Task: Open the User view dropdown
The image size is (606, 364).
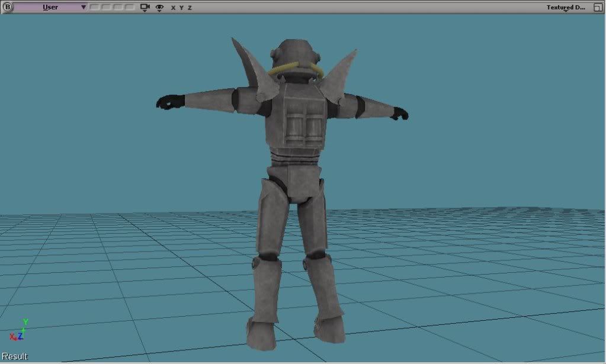Action: pos(50,7)
